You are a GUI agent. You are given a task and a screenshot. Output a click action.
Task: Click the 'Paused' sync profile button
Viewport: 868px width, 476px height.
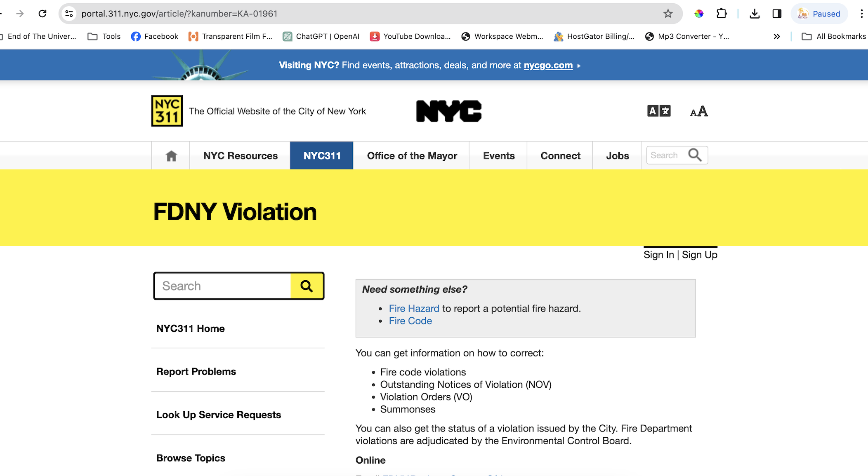819,13
